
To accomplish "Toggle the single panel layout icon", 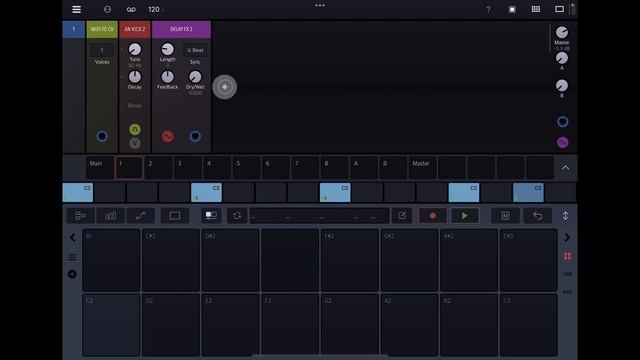I will coord(559,9).
